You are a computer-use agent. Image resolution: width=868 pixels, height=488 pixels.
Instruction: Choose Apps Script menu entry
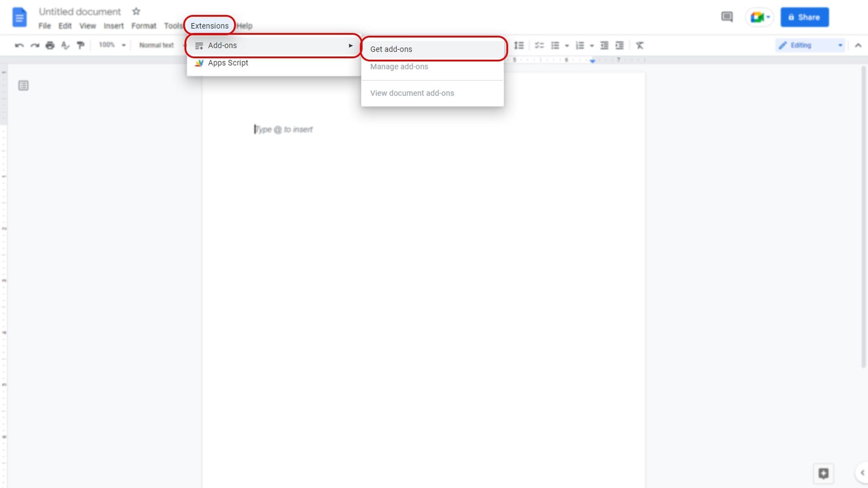click(274, 63)
